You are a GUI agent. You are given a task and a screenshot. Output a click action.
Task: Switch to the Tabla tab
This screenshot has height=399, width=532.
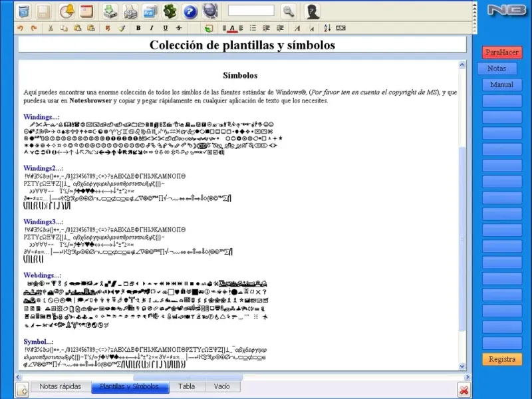187,386
